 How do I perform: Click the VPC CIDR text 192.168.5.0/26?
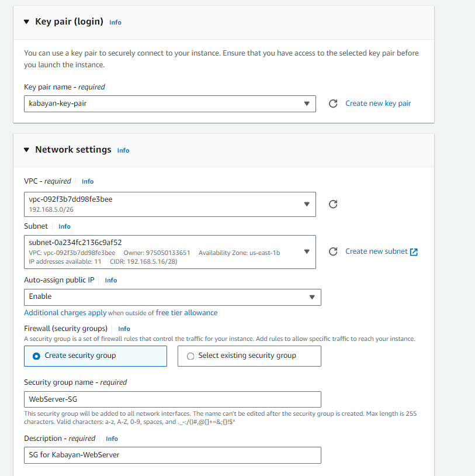click(51, 210)
